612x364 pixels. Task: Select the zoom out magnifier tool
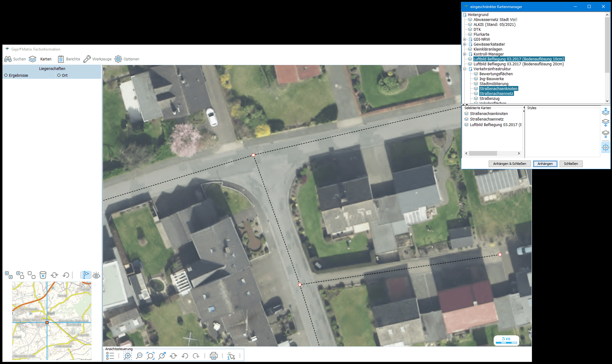click(x=139, y=356)
